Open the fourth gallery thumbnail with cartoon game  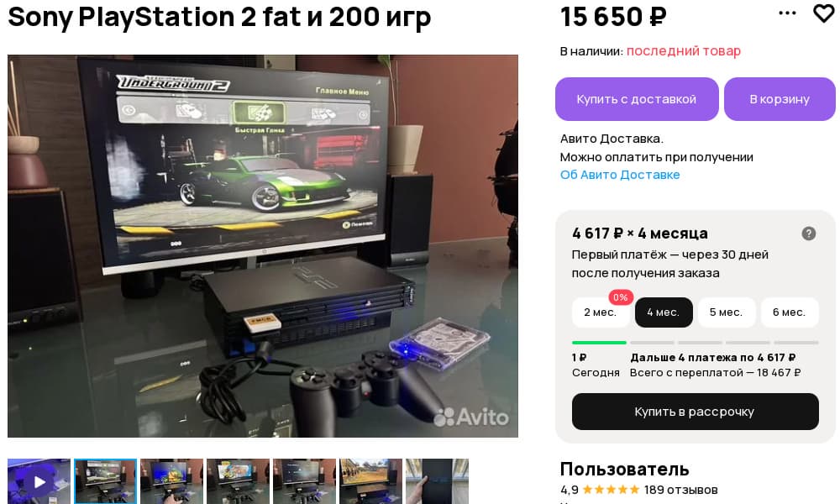[239, 481]
